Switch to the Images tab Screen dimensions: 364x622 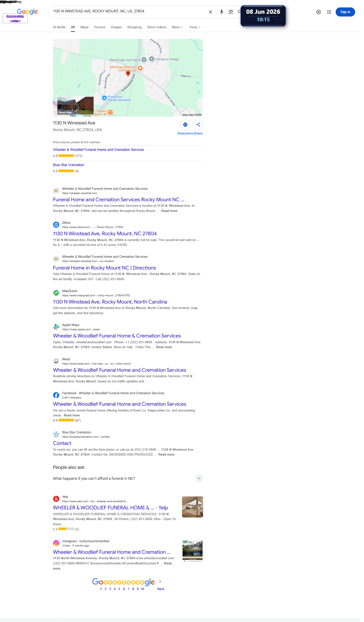116,27
